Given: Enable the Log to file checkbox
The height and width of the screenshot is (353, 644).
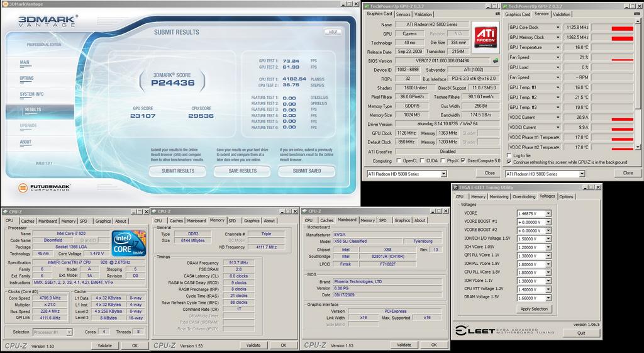Looking at the screenshot, I should click(509, 155).
